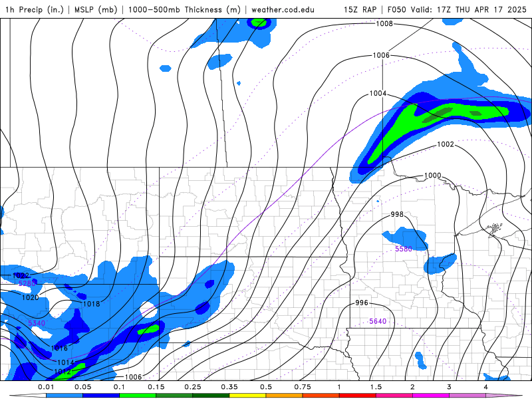Click the 1006 isobar label below 1008
Image resolution: width=532 pixels, height=399 pixels.
(x=381, y=55)
